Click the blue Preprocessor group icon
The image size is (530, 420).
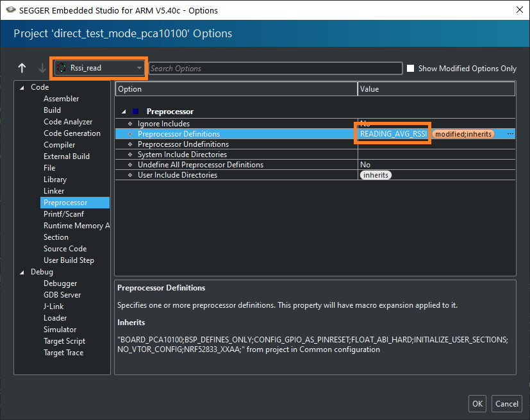coord(135,112)
